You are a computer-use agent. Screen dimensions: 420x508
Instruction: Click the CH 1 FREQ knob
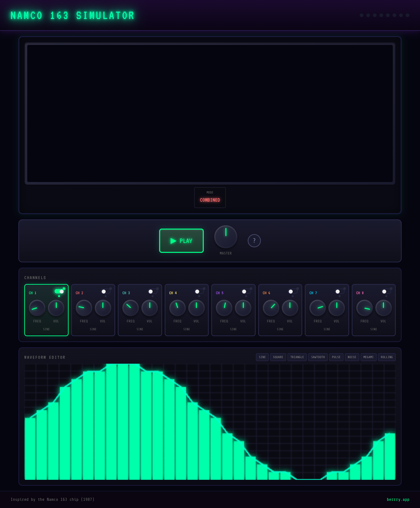37,308
